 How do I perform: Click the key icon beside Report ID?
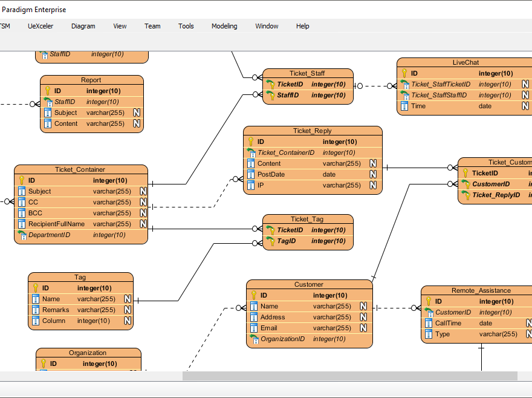[48, 91]
